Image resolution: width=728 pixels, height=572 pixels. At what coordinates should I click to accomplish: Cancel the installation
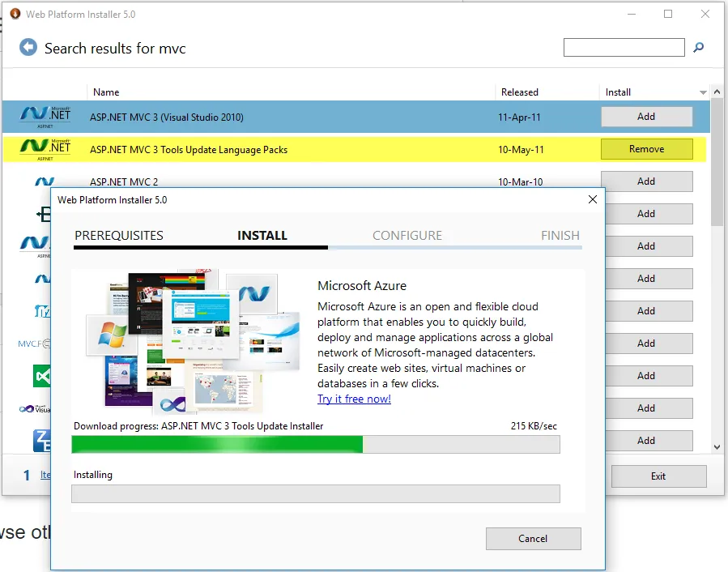533,539
